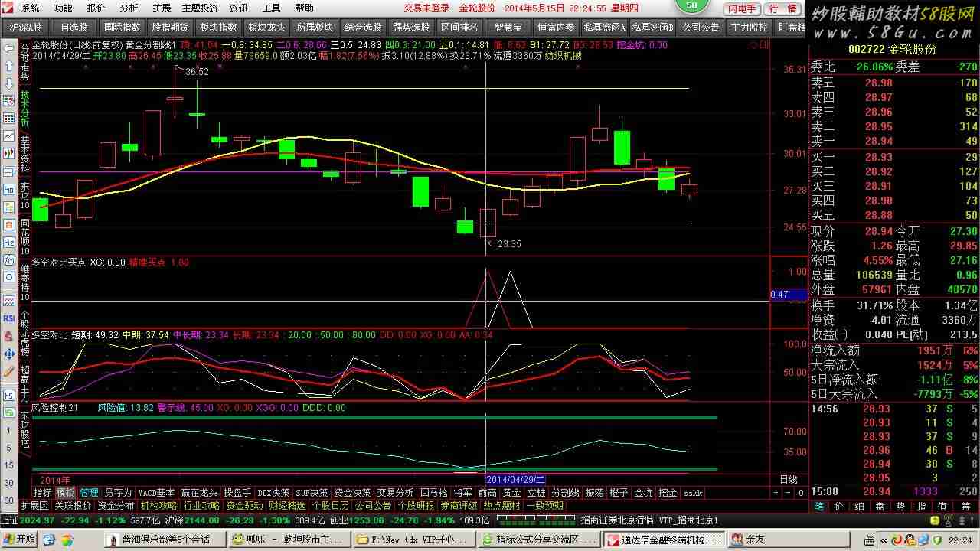Open 所属板块 in the toolbar

[x=315, y=27]
